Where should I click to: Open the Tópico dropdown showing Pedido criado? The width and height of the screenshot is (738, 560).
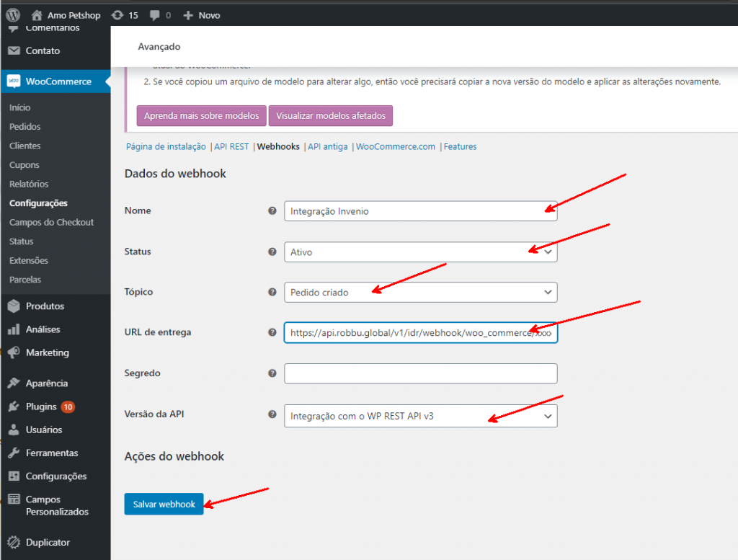pyautogui.click(x=420, y=293)
